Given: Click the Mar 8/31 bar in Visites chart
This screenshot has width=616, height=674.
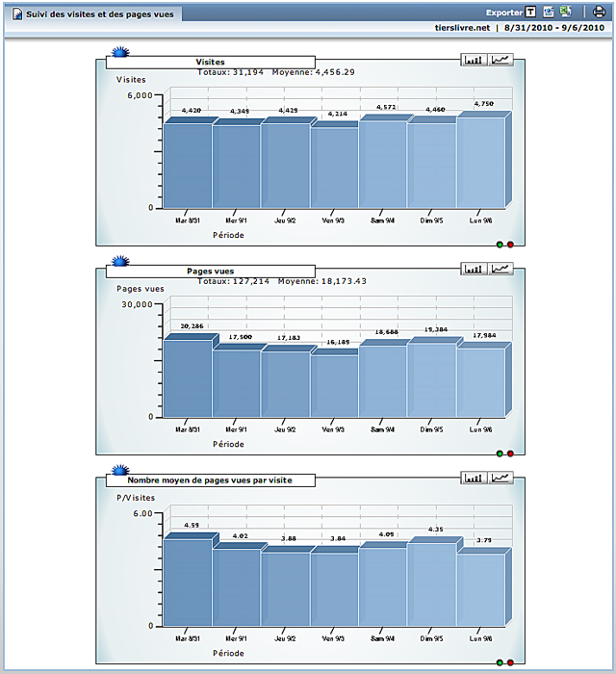Looking at the screenshot, I should [x=188, y=164].
